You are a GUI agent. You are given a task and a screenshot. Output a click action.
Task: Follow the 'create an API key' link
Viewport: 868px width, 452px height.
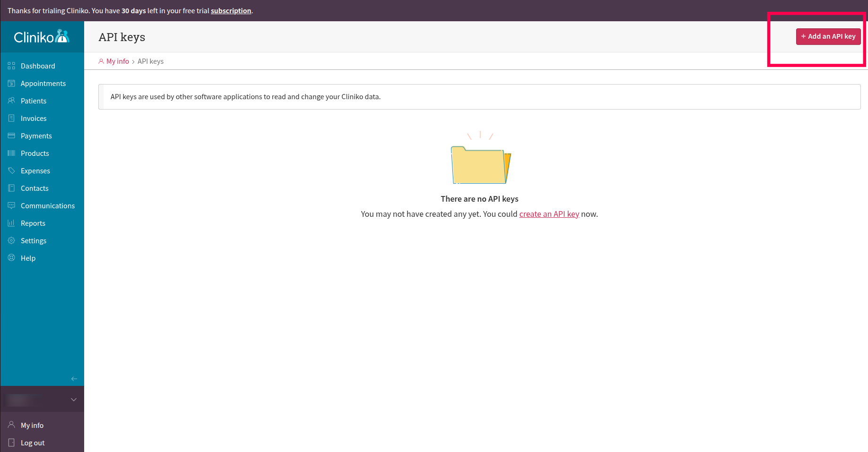[x=549, y=214]
